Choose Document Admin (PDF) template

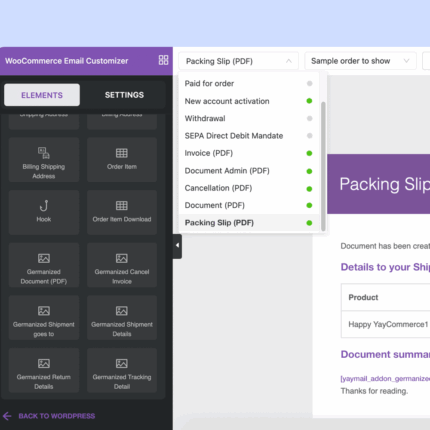point(248,171)
